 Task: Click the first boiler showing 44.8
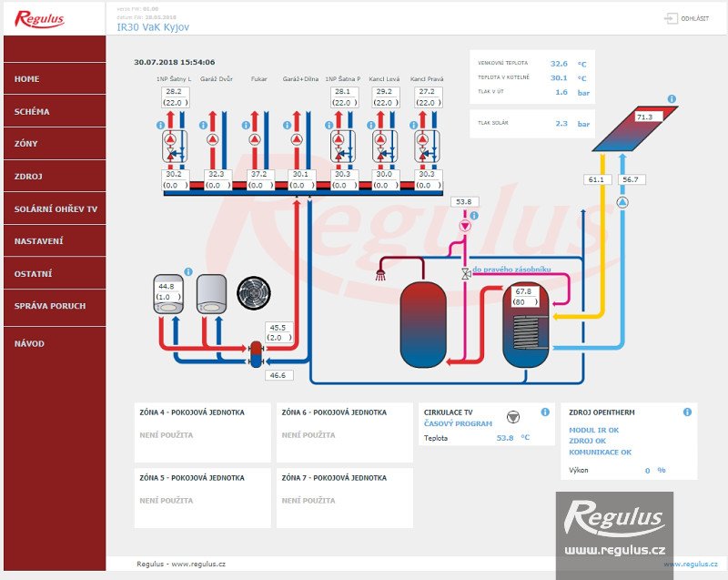click(x=168, y=294)
